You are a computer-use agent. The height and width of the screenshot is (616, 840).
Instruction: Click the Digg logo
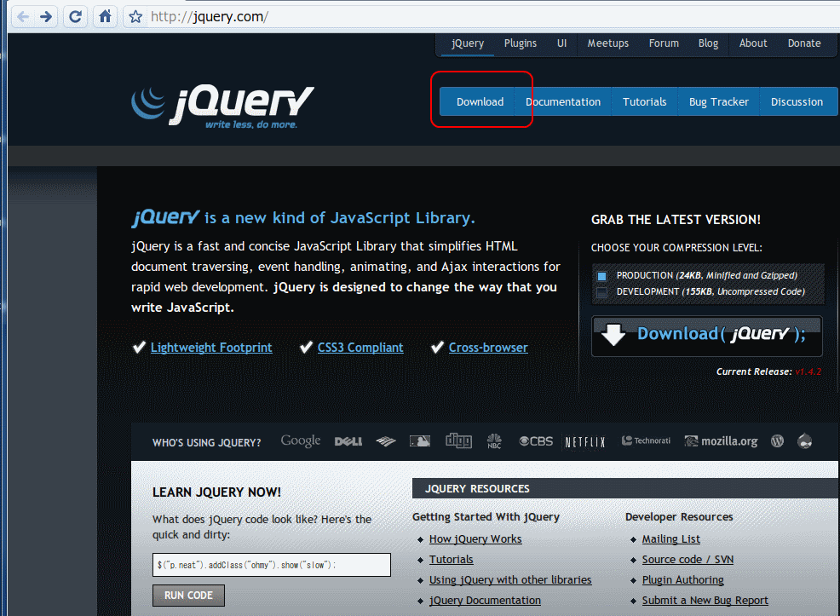click(x=458, y=440)
